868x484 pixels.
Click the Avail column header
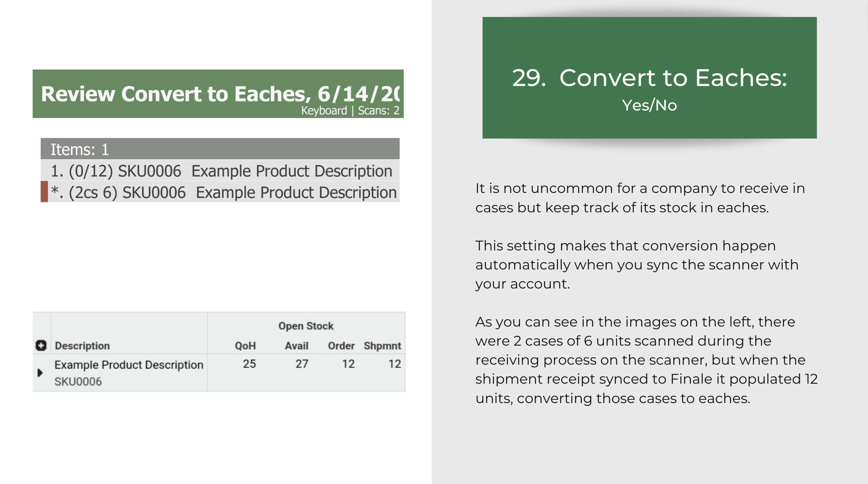297,346
